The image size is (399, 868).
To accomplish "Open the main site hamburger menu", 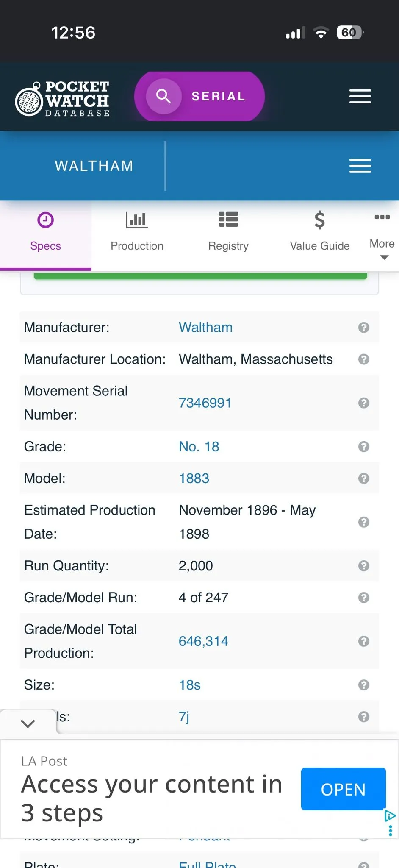I will (x=360, y=97).
